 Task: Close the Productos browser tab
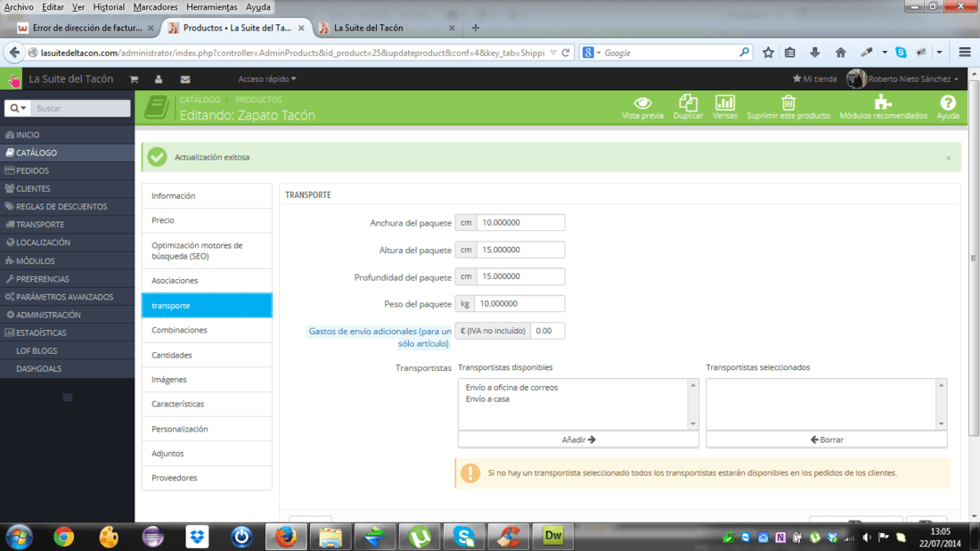click(x=301, y=28)
